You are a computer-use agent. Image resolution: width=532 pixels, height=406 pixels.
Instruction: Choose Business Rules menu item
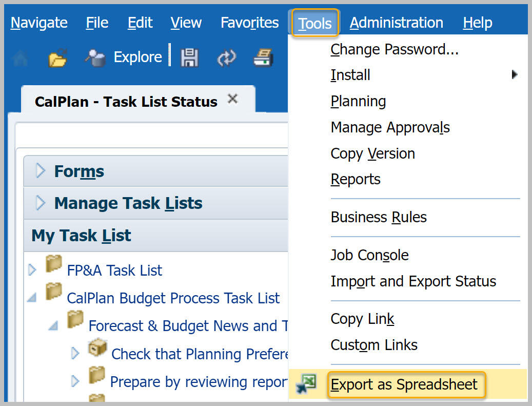(x=379, y=217)
